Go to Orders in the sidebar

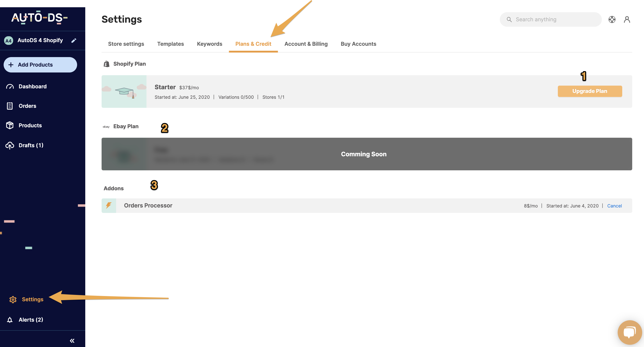click(27, 106)
